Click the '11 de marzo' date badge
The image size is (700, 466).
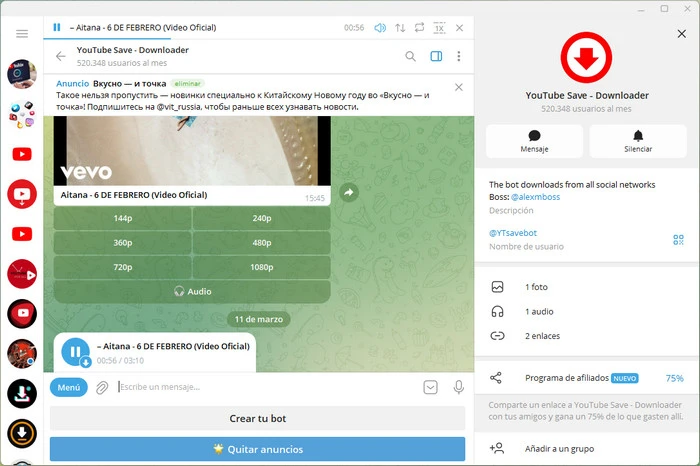click(259, 319)
